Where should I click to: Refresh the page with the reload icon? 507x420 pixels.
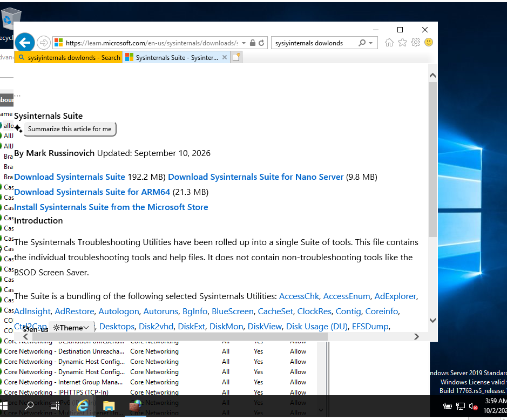261,43
